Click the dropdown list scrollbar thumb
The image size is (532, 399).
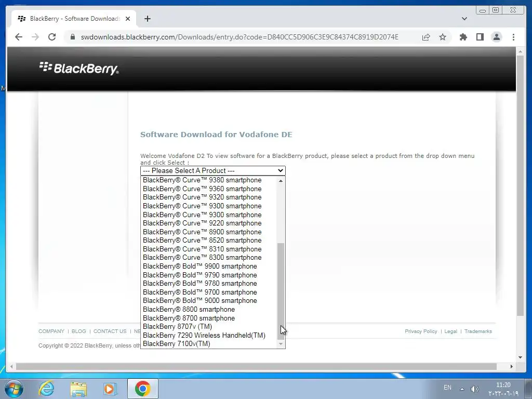(x=281, y=291)
